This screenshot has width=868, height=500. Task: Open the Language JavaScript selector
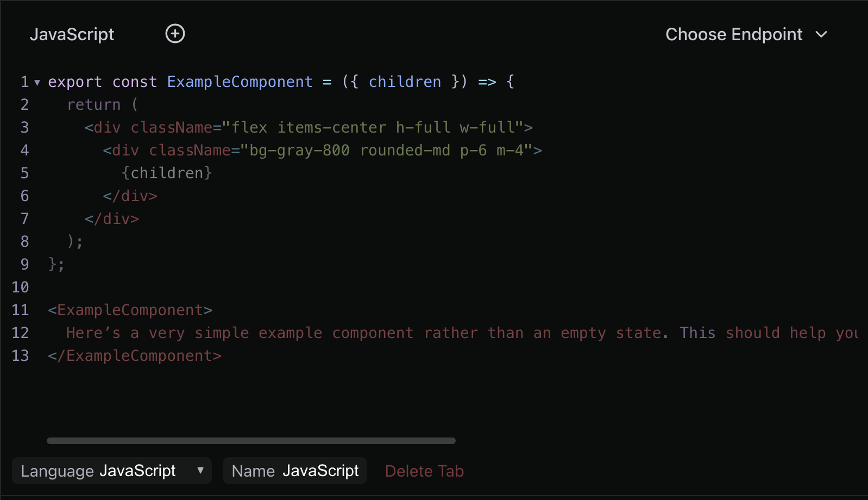[x=112, y=471]
